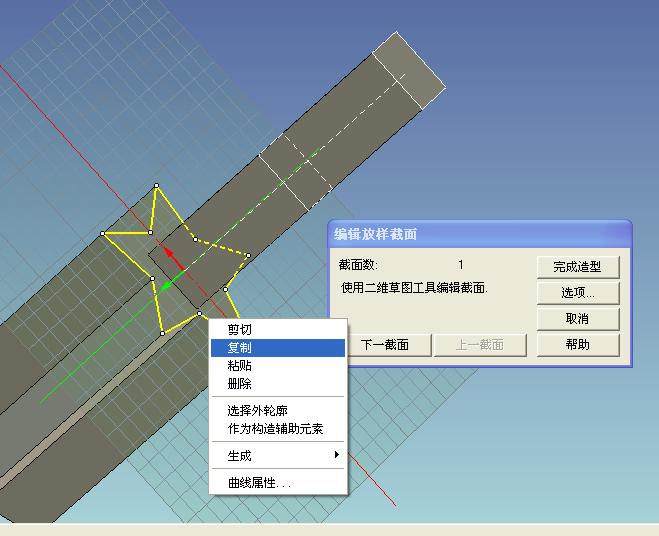Select 复制 from the context menu
This screenshot has height=536, width=659.
(277, 348)
